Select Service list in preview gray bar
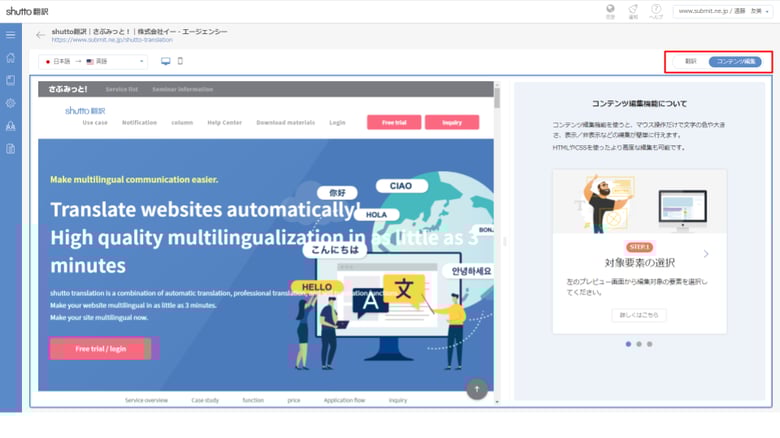Viewport: 780px width, 438px height. pyautogui.click(x=121, y=90)
